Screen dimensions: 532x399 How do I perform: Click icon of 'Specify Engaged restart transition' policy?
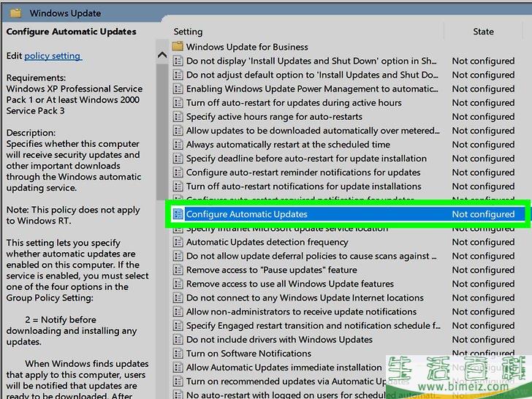coord(178,325)
